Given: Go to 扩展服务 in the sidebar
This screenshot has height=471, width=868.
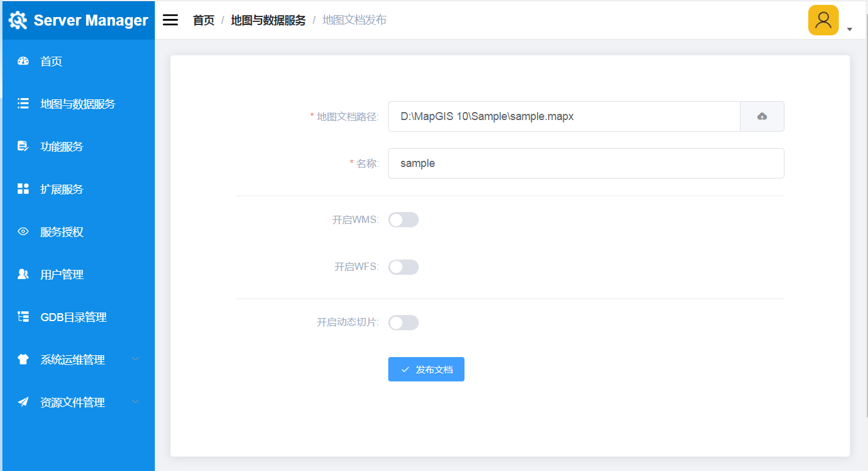Looking at the screenshot, I should 79,189.
